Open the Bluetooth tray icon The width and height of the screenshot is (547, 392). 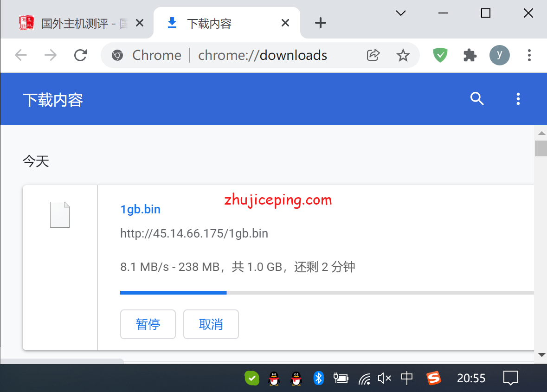pyautogui.click(x=318, y=378)
